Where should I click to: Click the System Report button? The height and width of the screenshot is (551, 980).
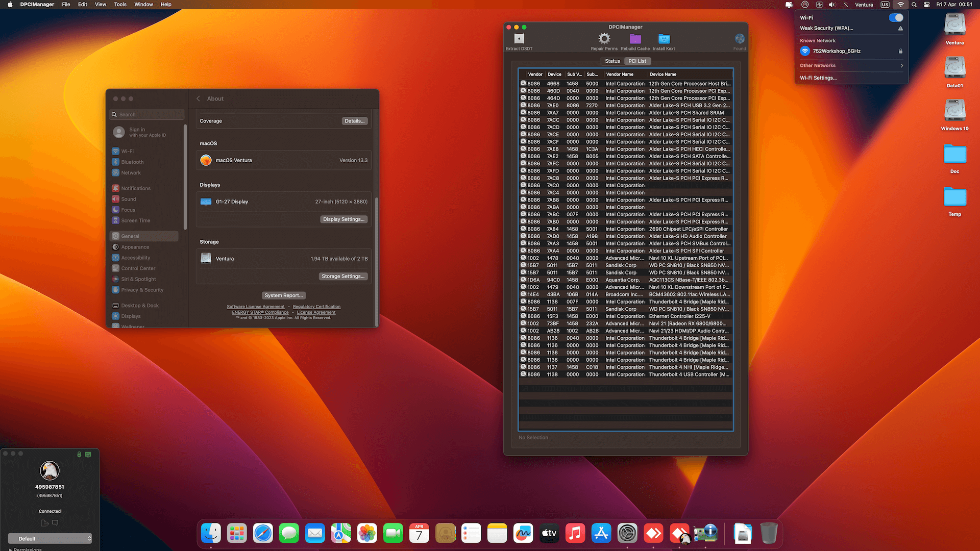tap(283, 295)
